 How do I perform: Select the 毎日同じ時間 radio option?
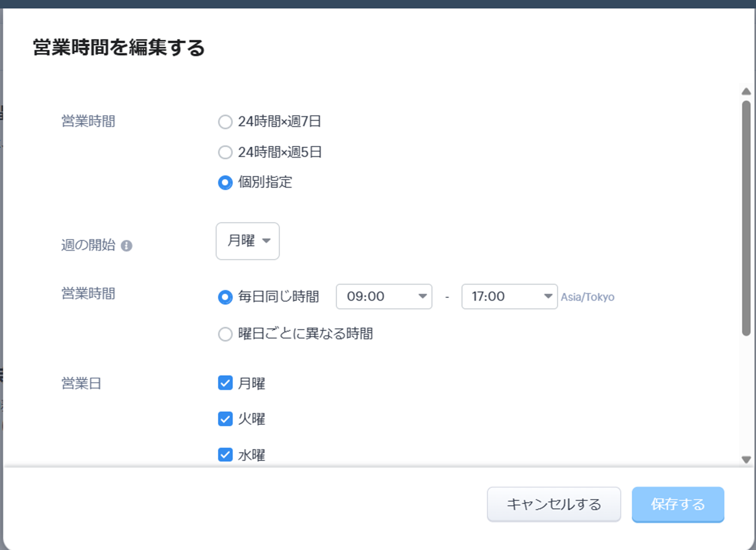(225, 297)
